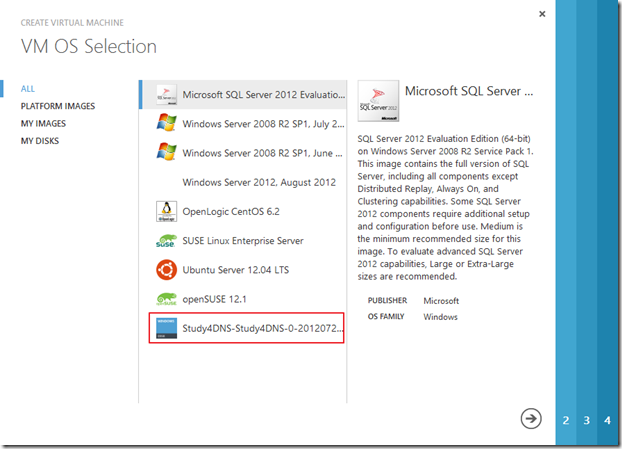
Task: Jump to wizard step 3
Action: 586,420
